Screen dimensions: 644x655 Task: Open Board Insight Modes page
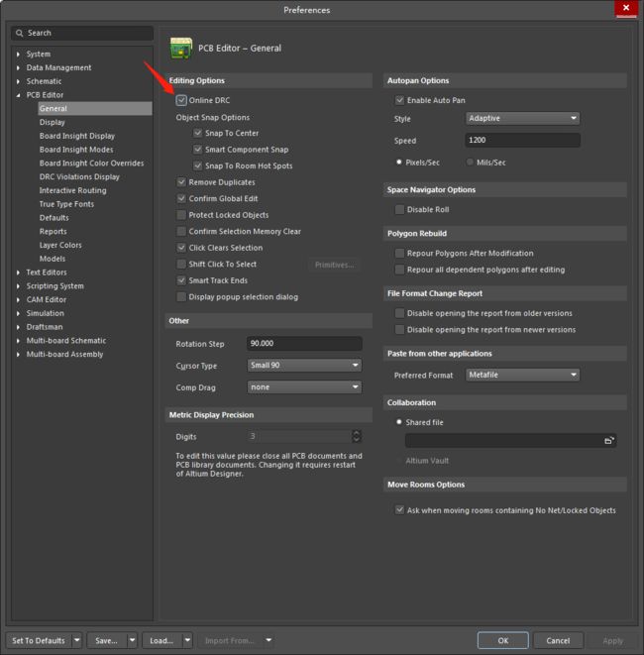pos(76,150)
